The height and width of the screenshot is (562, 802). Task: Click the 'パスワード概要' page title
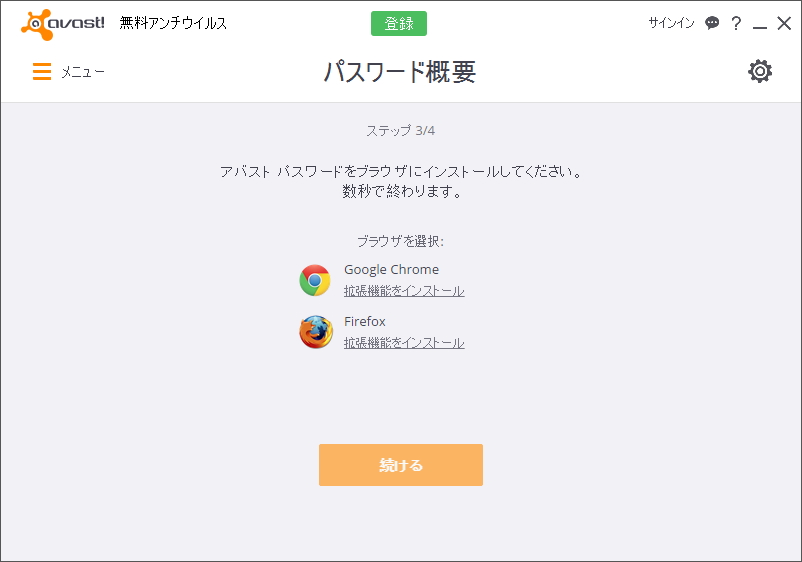(x=400, y=72)
